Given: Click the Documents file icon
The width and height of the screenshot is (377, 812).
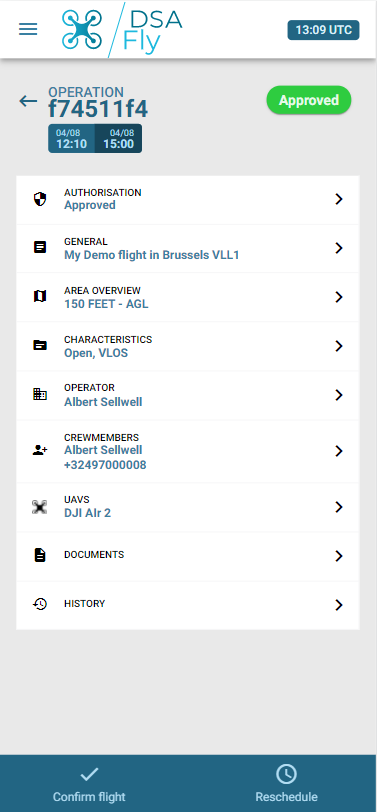Looking at the screenshot, I should [x=40, y=556].
